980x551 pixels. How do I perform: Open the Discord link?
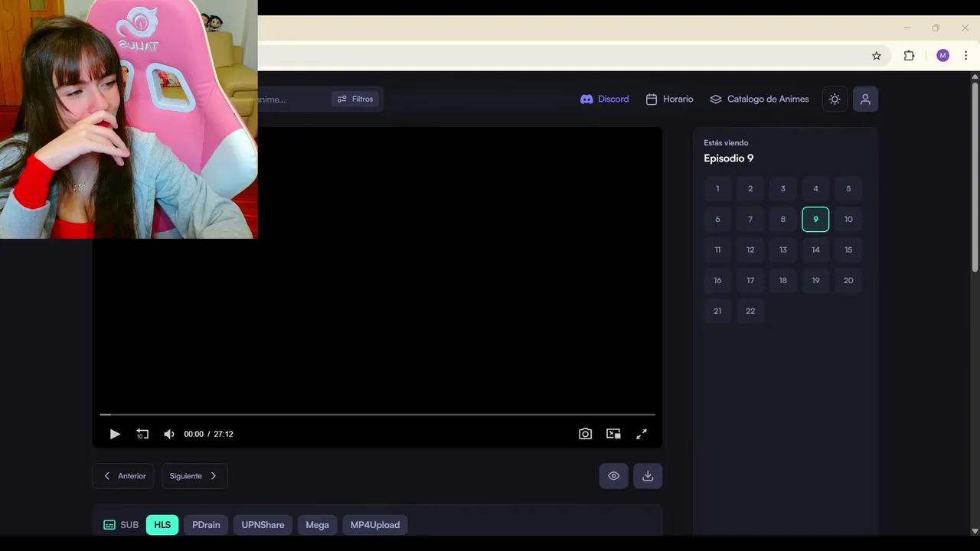[605, 99]
